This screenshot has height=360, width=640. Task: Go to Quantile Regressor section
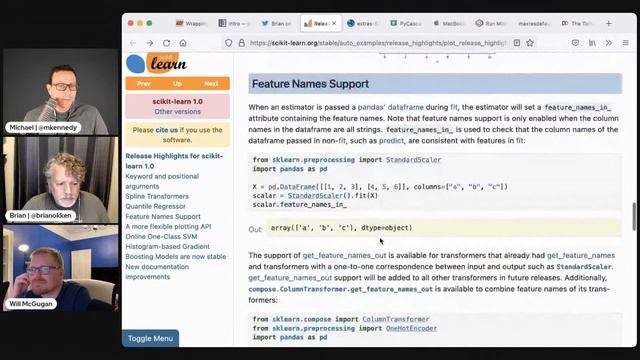click(x=155, y=206)
